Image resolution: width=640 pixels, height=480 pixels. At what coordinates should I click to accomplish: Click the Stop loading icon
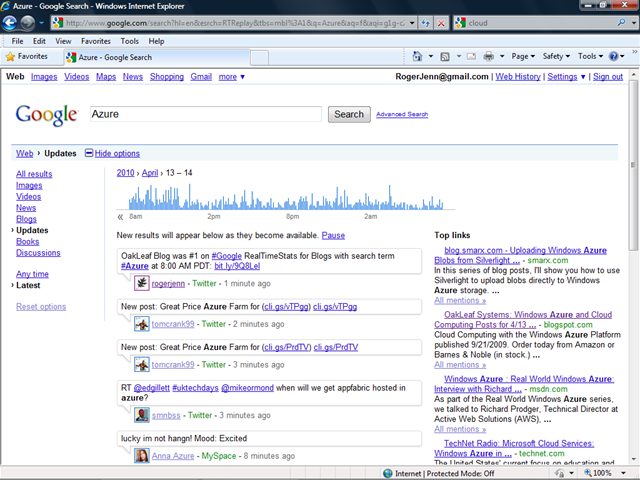tap(441, 21)
